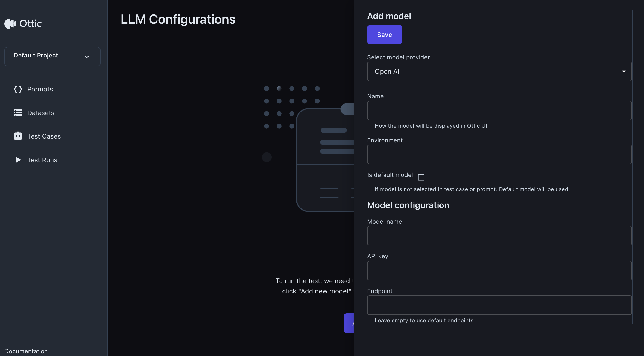Toggle the Is default model checkbox
This screenshot has width=644, height=356.
pyautogui.click(x=421, y=177)
